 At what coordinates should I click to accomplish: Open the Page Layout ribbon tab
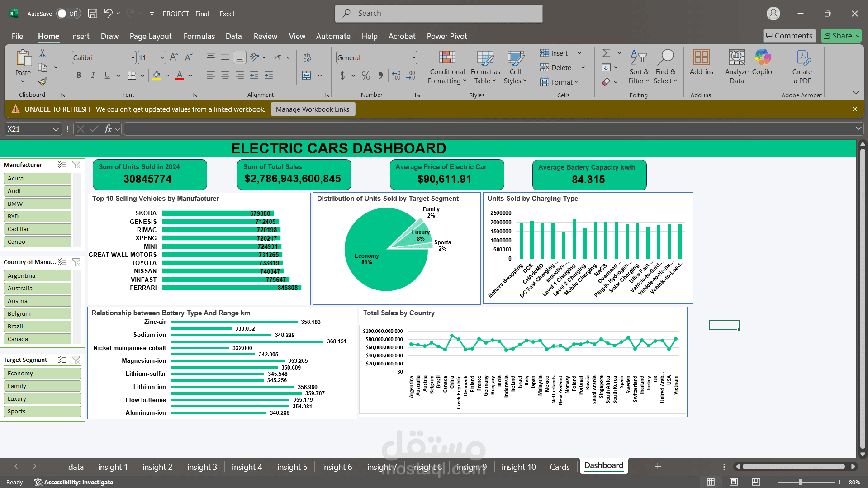click(151, 36)
